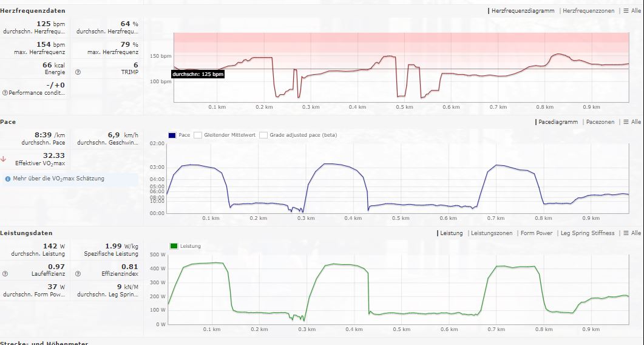644x345 pixels.
Task: Click the hamburger icon in the Leistungsdaten header
Action: (x=626, y=233)
